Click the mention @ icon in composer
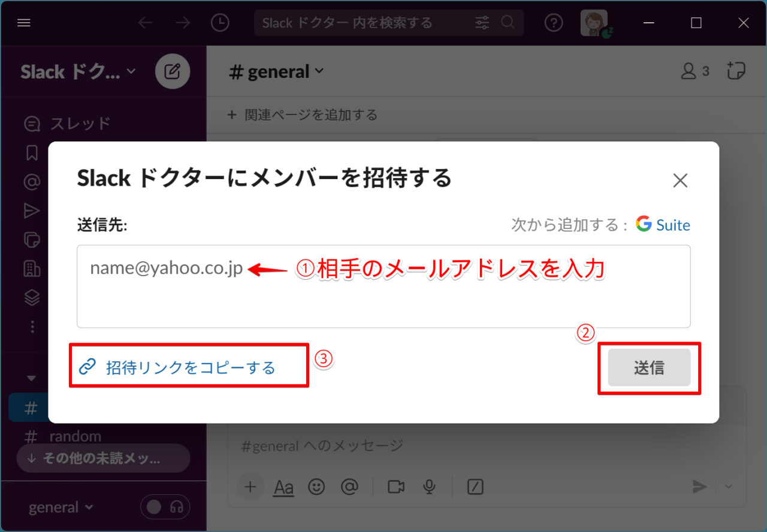Screen dimensions: 767x532 pos(349,487)
